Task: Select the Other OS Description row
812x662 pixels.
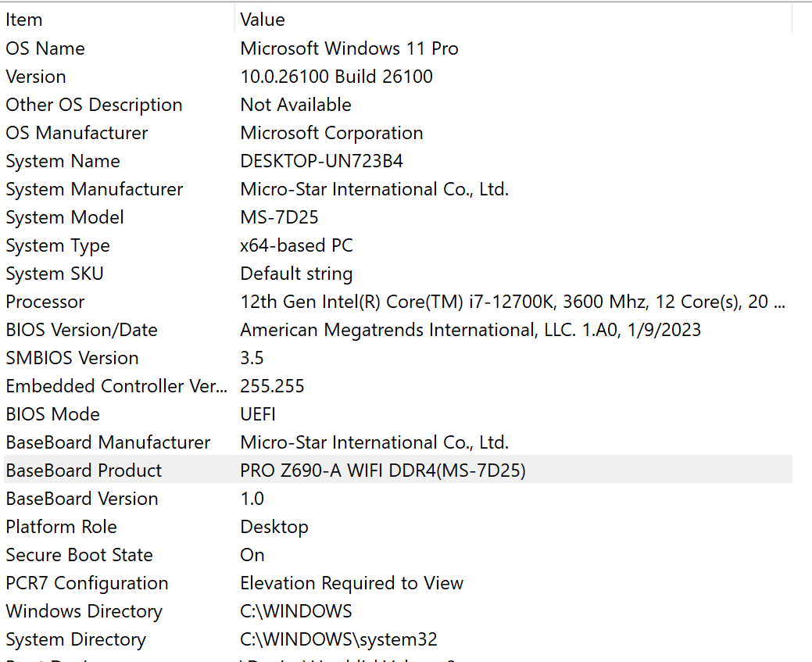Action: 94,105
